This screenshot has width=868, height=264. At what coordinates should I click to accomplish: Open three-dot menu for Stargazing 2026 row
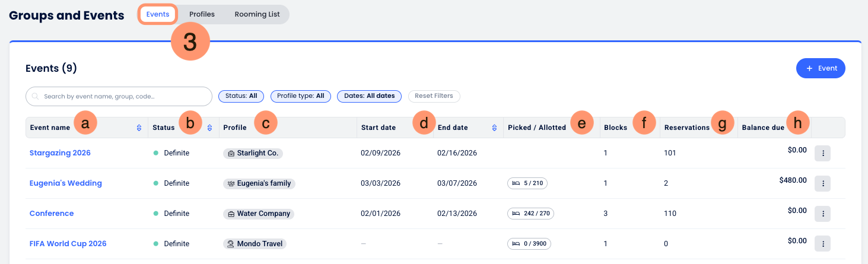coord(822,153)
